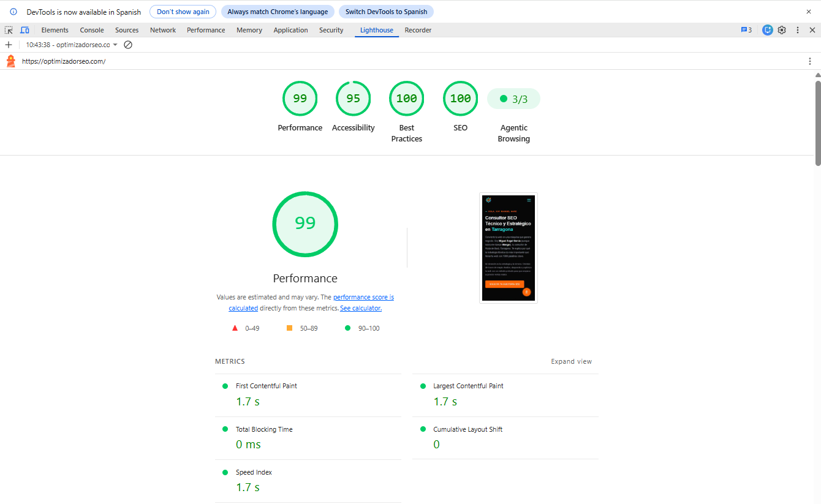Open the Sources tab
This screenshot has width=821, height=504.
tap(127, 30)
